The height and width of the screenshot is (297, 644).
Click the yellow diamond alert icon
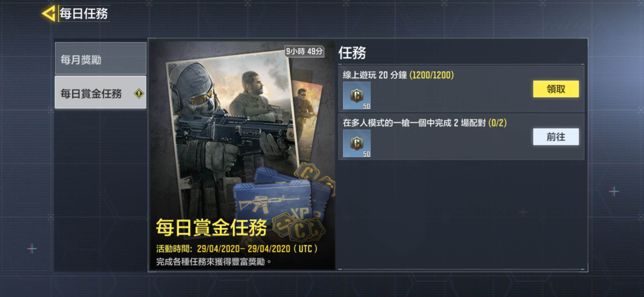coord(139,94)
